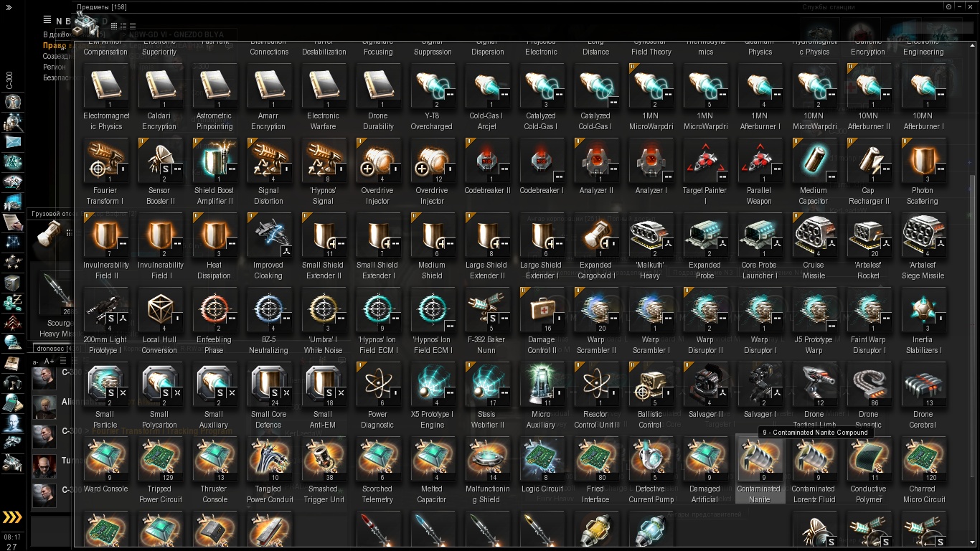Close the inventory window
This screenshot has width=980, height=551.
coord(969,6)
